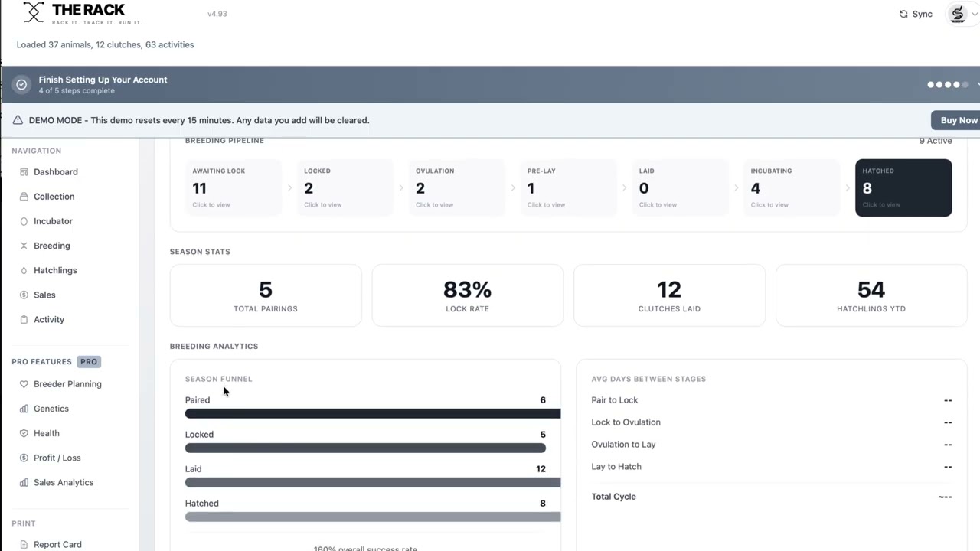The image size is (980, 551).
Task: Click the Dashboard grid icon
Action: tap(24, 172)
